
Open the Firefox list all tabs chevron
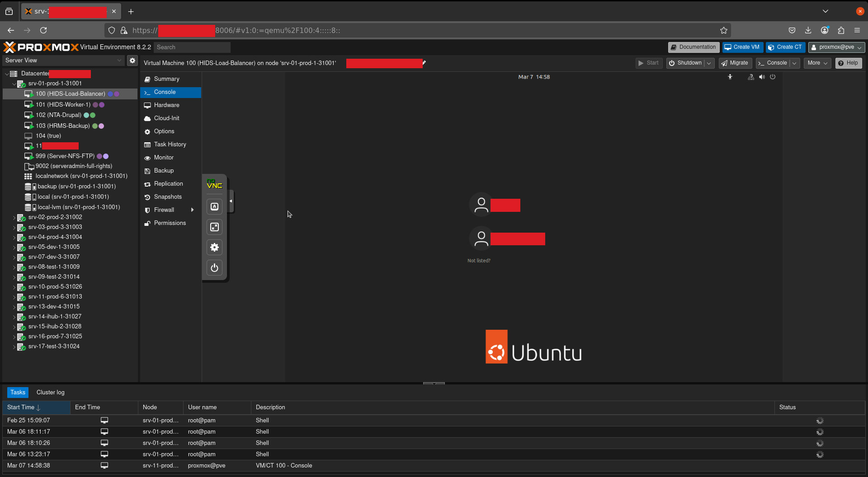click(826, 11)
